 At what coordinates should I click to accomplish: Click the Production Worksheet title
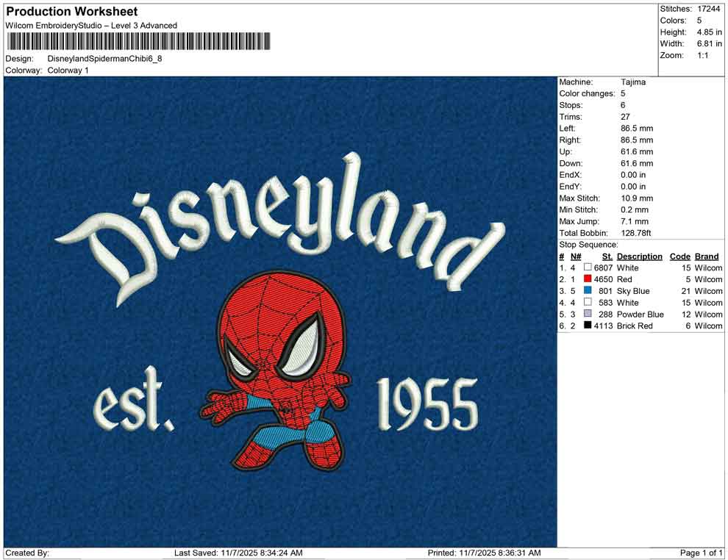pos(71,12)
